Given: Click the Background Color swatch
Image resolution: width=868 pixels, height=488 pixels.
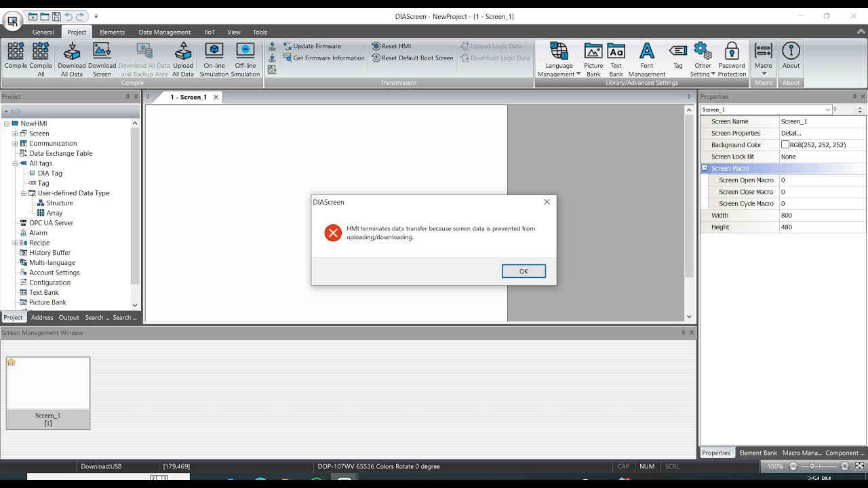Looking at the screenshot, I should (x=785, y=145).
